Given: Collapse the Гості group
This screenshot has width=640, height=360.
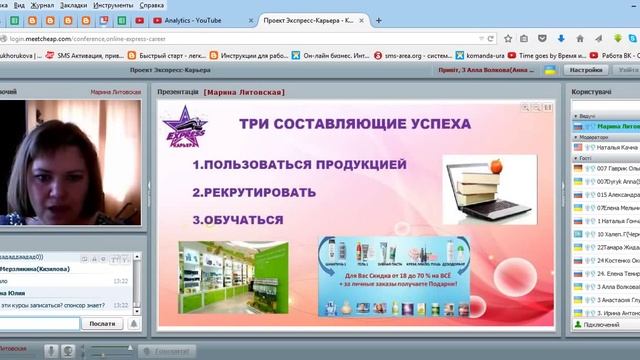Looking at the screenshot, I should coord(576,158).
